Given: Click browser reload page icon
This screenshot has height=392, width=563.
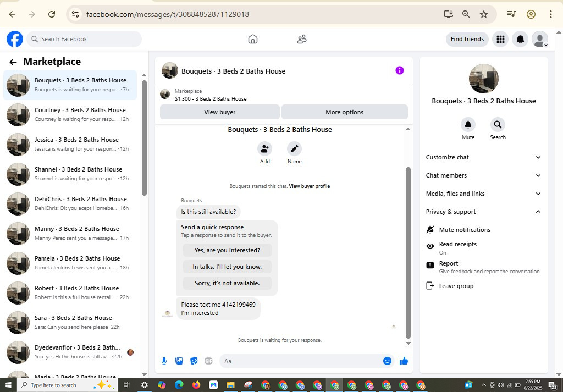Looking at the screenshot, I should (52, 14).
